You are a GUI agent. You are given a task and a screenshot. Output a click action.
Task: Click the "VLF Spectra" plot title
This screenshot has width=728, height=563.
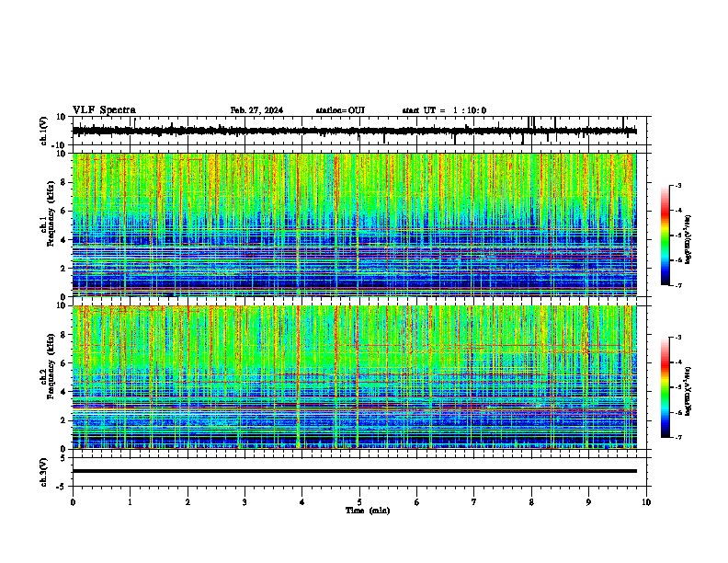(104, 110)
